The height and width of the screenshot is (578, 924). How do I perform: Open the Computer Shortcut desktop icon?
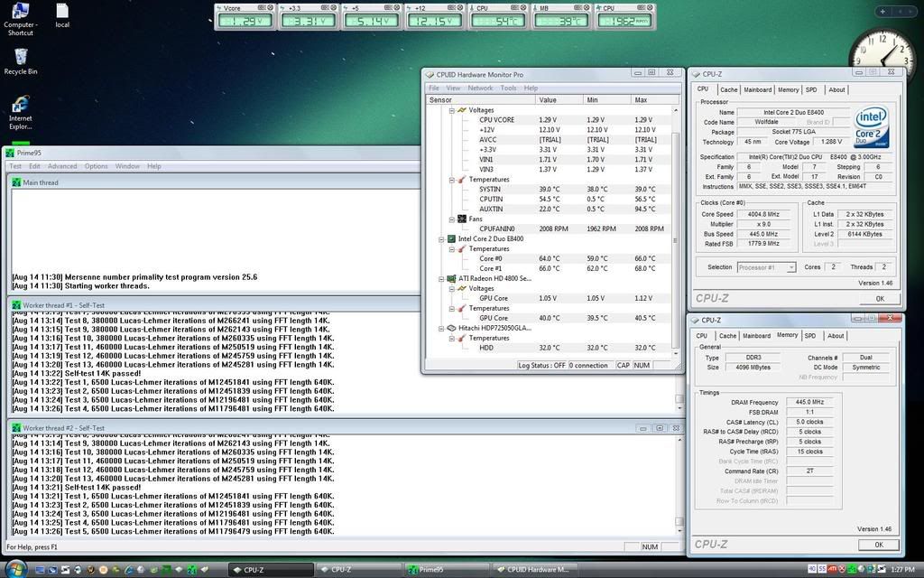[20, 19]
